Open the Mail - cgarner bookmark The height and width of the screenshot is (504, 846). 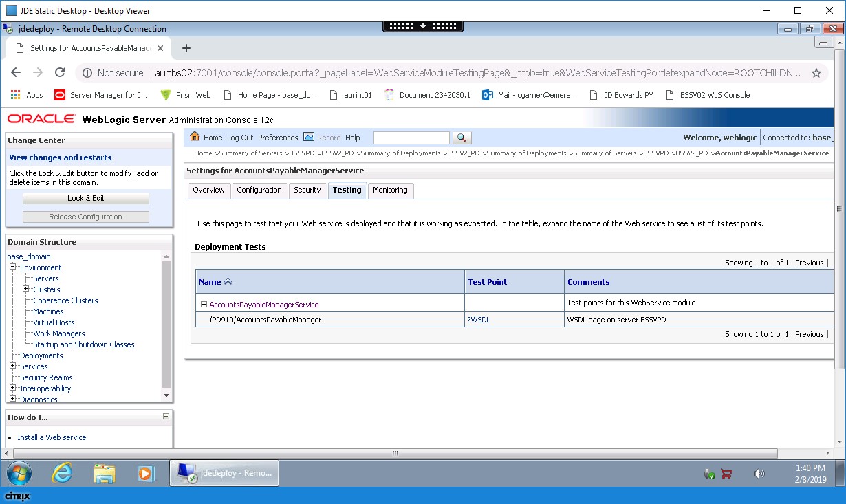pyautogui.click(x=530, y=95)
